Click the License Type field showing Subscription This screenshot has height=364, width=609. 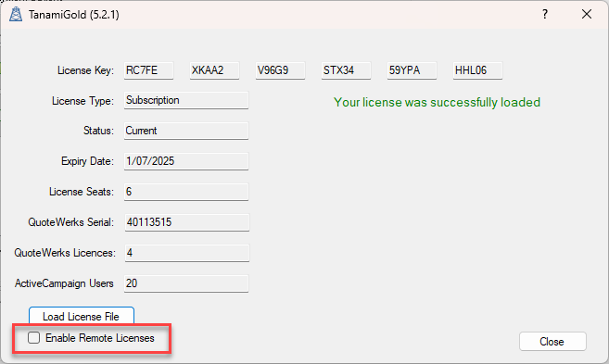pyautogui.click(x=186, y=101)
